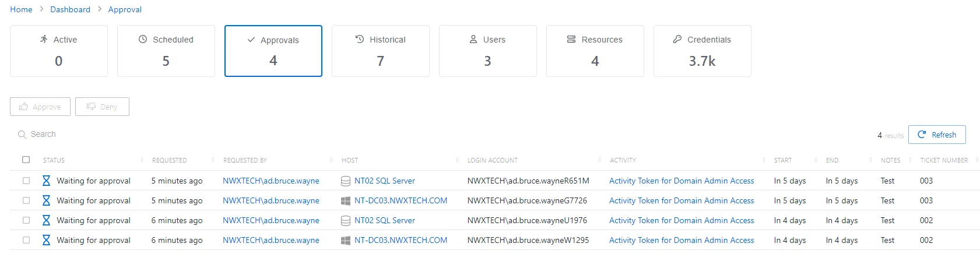Select the Approvals card
Image resolution: width=980 pixels, height=261 pixels.
(x=273, y=51)
